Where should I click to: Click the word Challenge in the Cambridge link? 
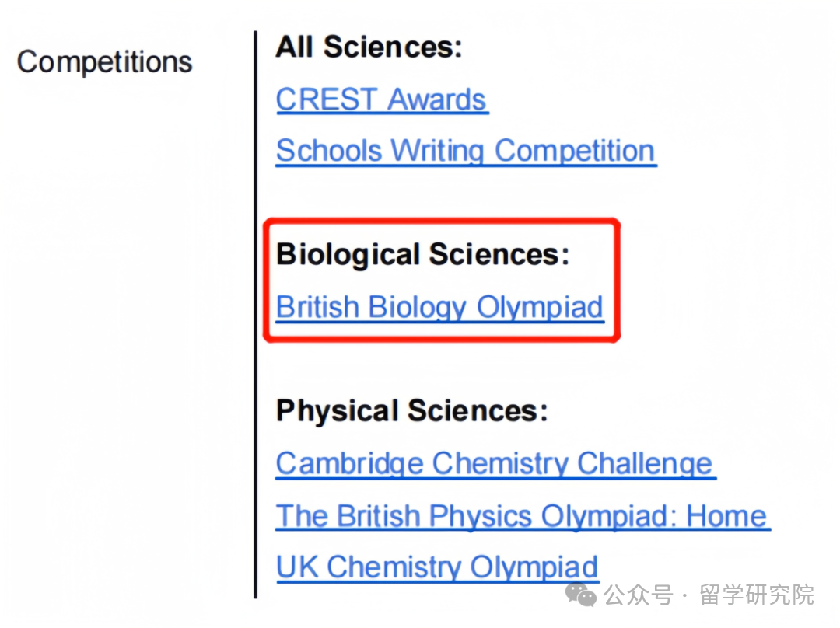[645, 464]
